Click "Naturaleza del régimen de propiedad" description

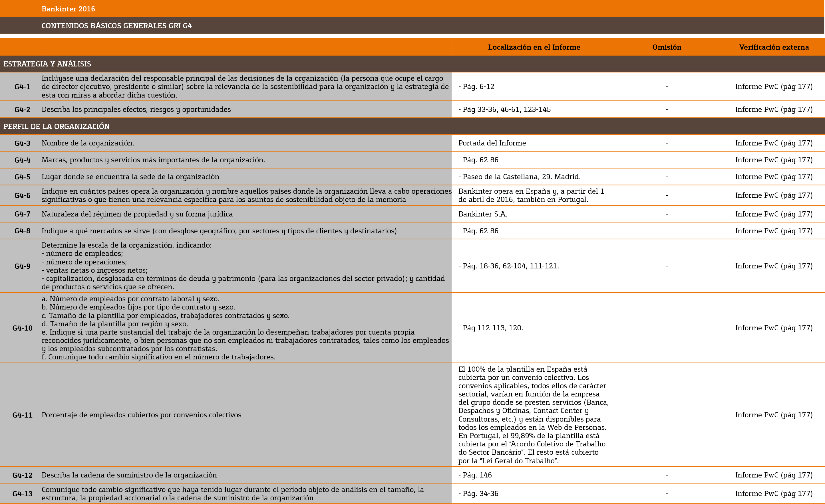pos(137,214)
